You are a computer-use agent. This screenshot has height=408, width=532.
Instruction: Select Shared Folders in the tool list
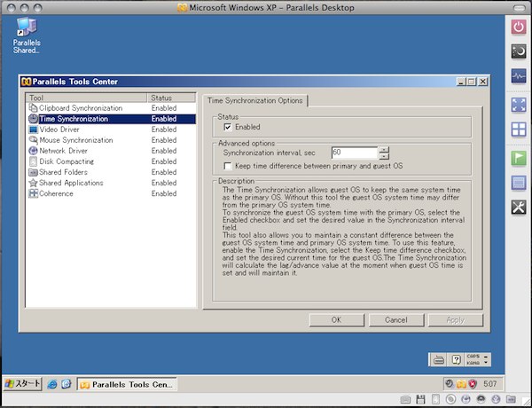coord(112,172)
